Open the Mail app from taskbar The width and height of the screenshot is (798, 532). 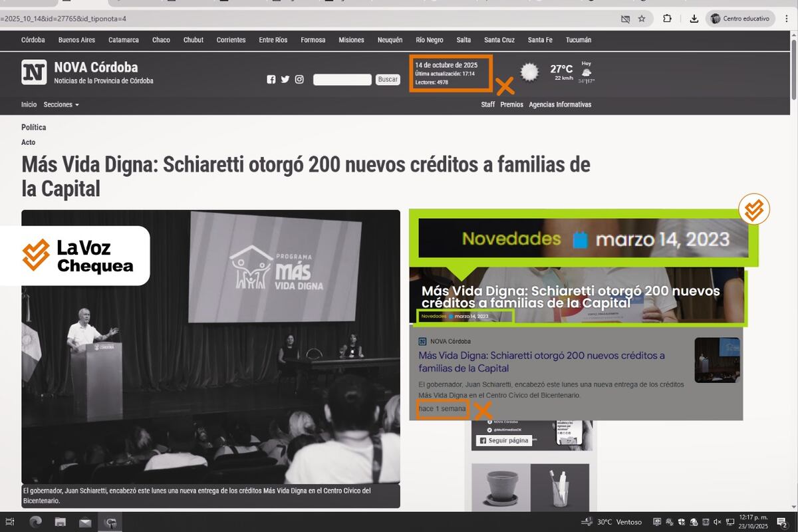pyautogui.click(x=85, y=522)
